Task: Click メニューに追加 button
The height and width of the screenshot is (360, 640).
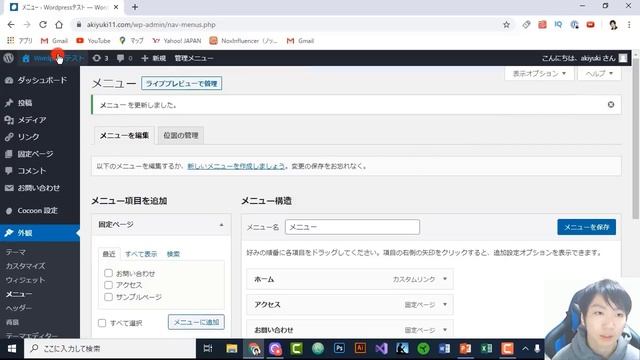Action: click(196, 322)
